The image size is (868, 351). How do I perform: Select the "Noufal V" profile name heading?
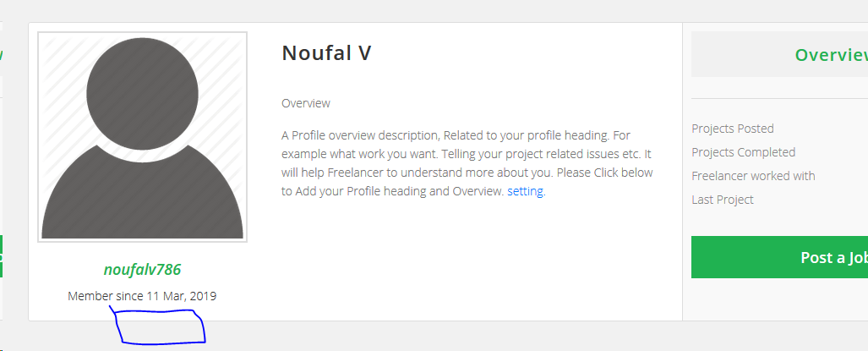326,53
